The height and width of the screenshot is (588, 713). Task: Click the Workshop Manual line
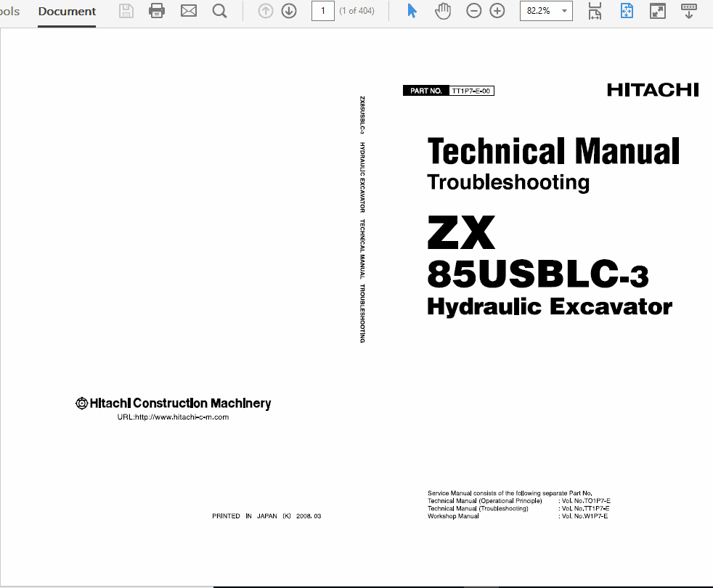click(x=453, y=516)
